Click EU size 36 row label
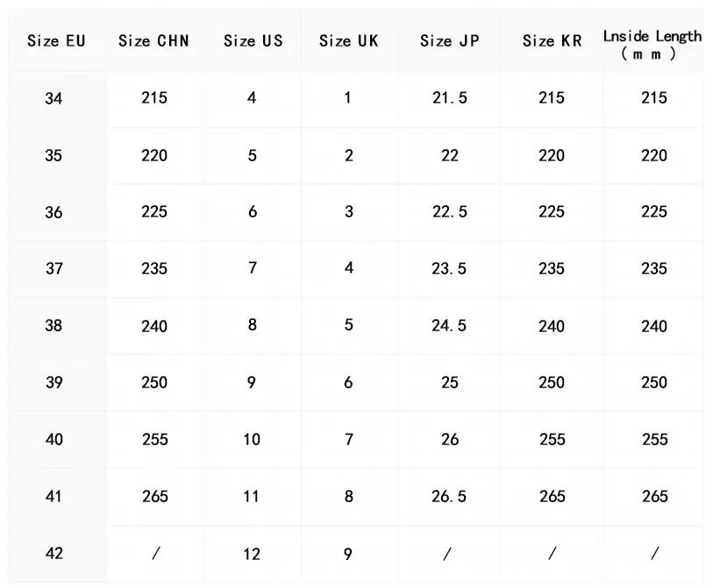713x588 pixels. click(x=54, y=213)
